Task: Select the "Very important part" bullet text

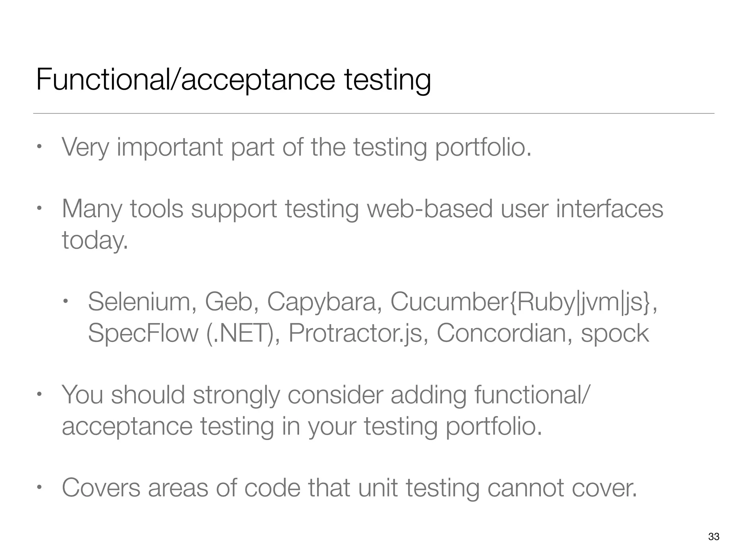Action: pos(296,147)
